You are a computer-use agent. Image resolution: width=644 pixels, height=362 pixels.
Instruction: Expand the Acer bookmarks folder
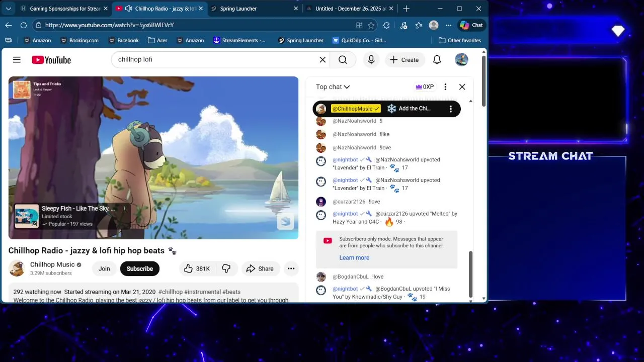pyautogui.click(x=158, y=40)
